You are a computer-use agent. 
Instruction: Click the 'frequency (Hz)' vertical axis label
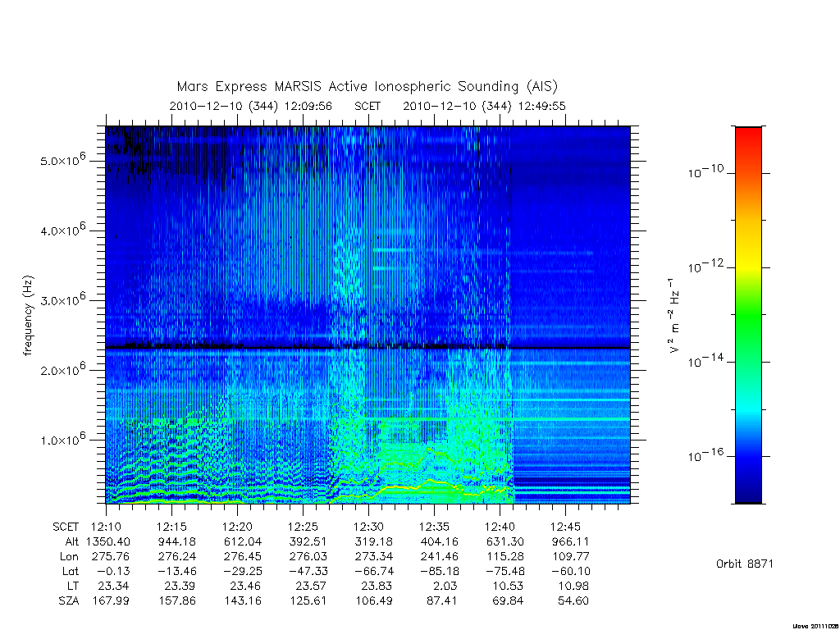(x=28, y=315)
